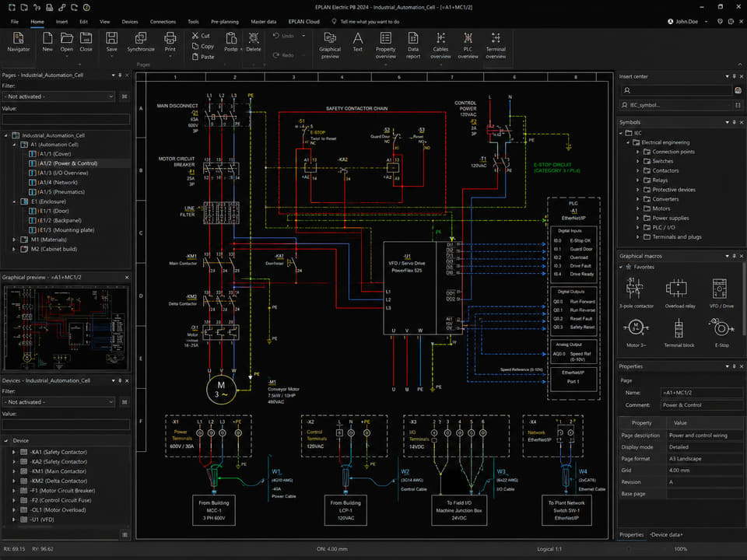Insert the Terminal block macro

679,332
